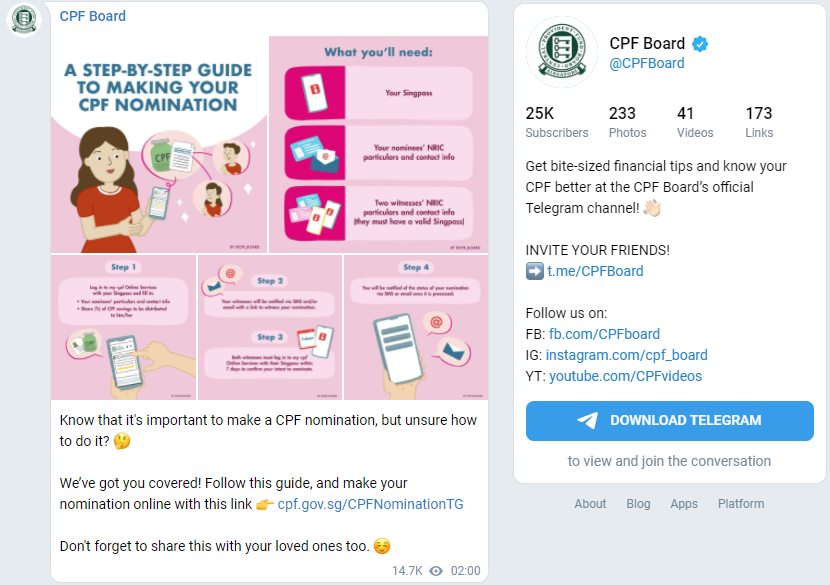The height and width of the screenshot is (585, 830).
Task: Open the "What you'll need" image
Action: [x=378, y=145]
